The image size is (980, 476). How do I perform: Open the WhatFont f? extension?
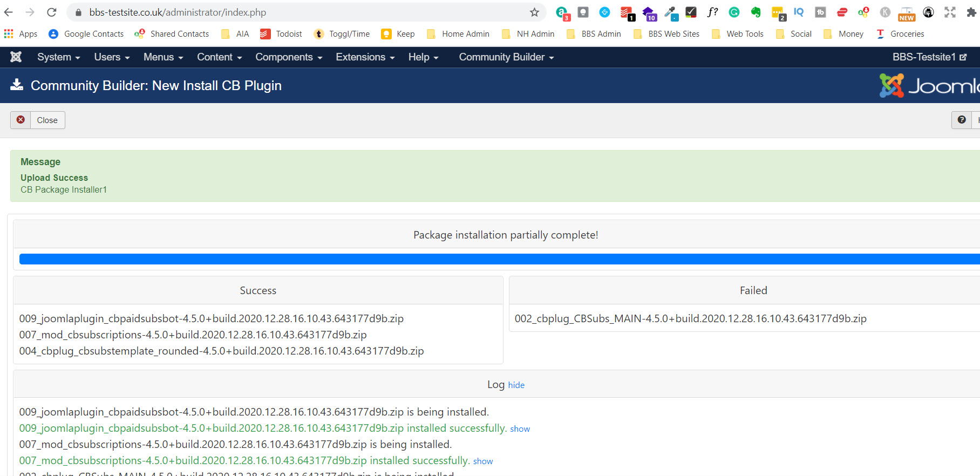click(713, 12)
